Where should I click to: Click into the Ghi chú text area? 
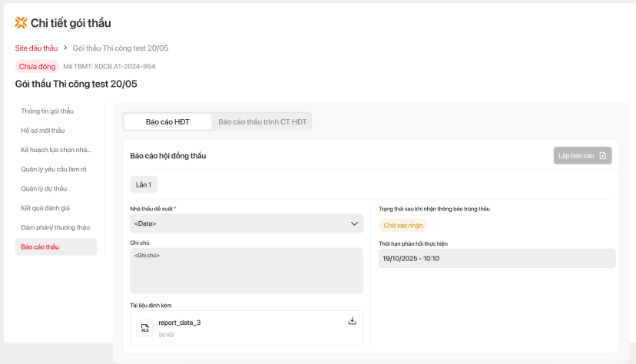click(246, 270)
